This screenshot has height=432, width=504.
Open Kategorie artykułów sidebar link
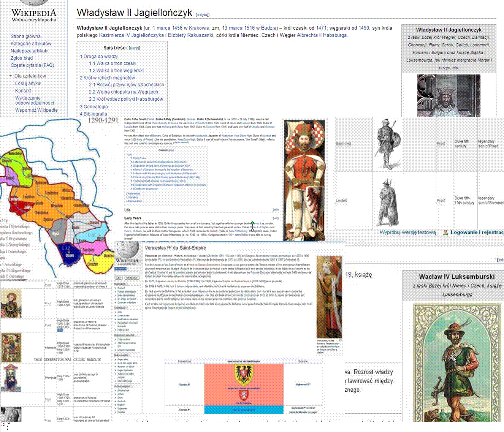point(31,44)
